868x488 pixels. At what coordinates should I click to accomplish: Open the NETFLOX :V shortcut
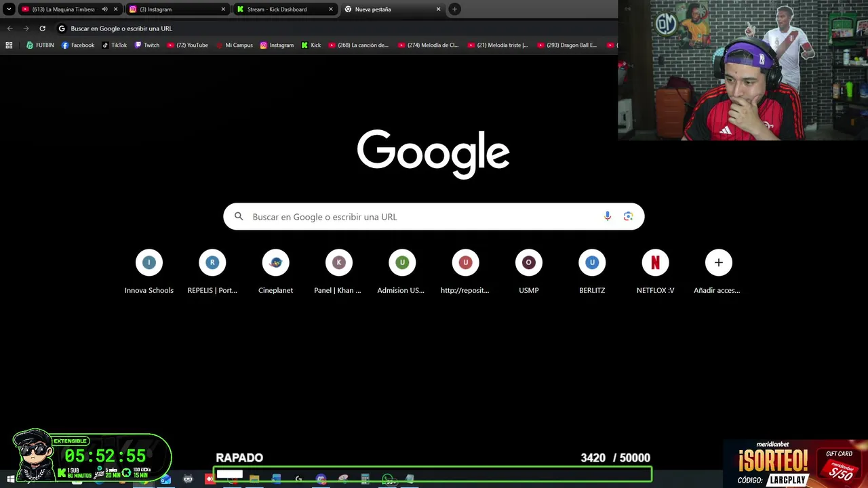tap(655, 272)
